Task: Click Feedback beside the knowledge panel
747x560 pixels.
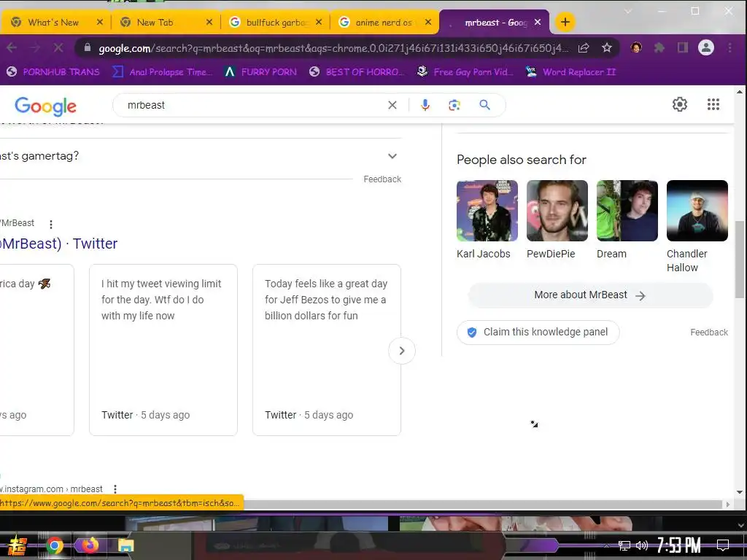Action: tap(709, 332)
